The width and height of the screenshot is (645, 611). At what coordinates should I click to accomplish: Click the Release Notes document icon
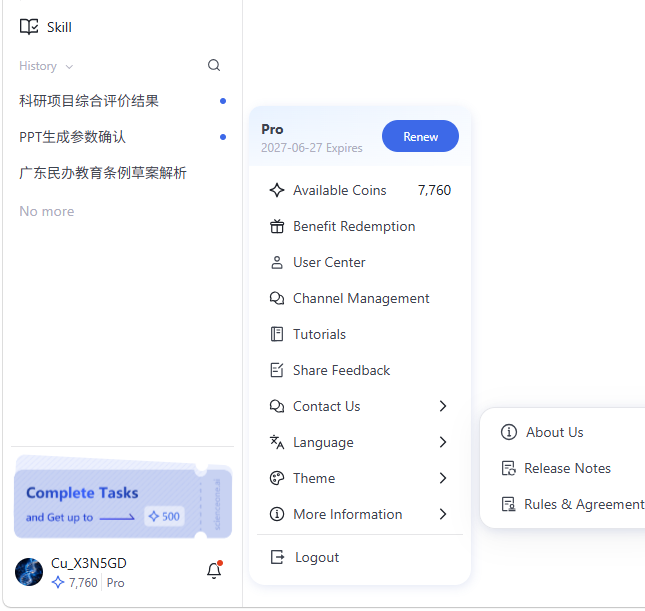pos(509,468)
